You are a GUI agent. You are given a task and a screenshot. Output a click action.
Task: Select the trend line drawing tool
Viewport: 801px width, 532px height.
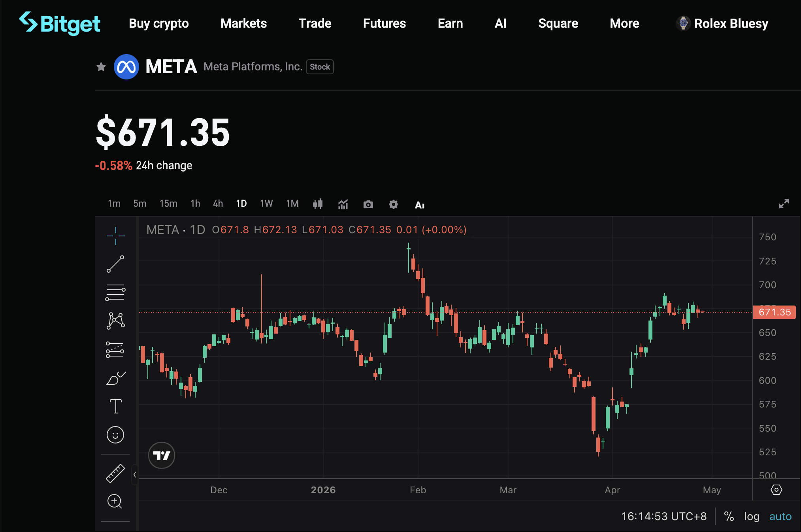tap(115, 264)
